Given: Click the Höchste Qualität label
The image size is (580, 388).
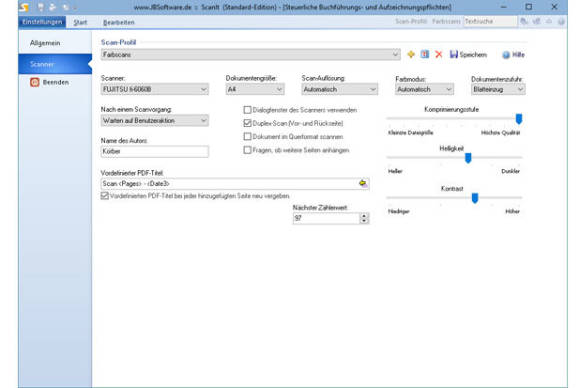Looking at the screenshot, I should point(500,133).
